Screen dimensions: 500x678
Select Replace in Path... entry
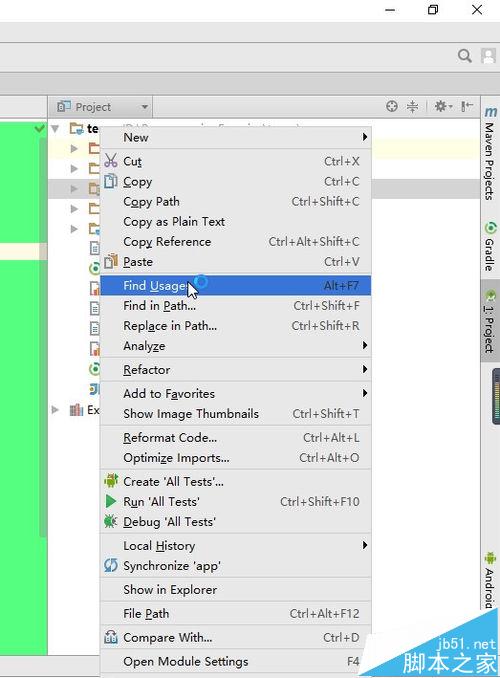tap(236, 326)
